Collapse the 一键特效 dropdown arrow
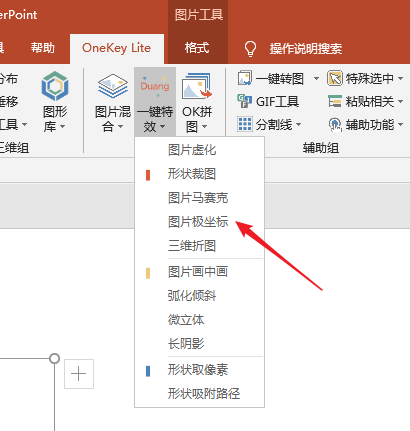 (163, 127)
